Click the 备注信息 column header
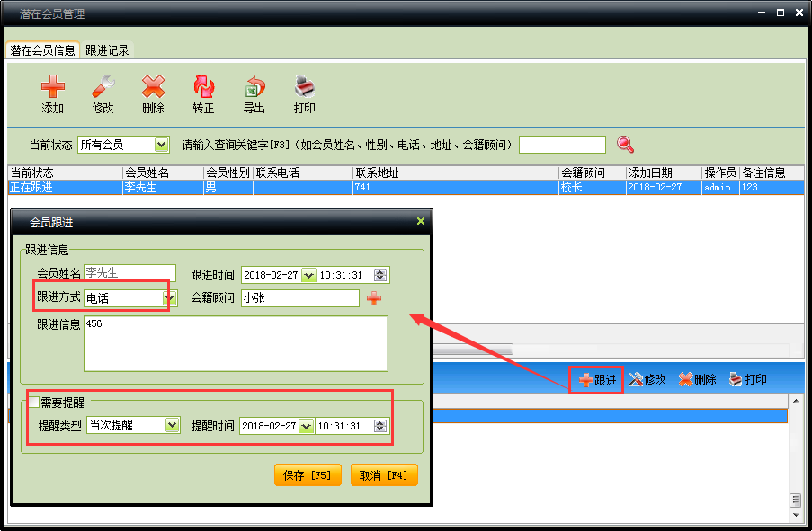Image resolution: width=812 pixels, height=531 pixels. pos(772,173)
